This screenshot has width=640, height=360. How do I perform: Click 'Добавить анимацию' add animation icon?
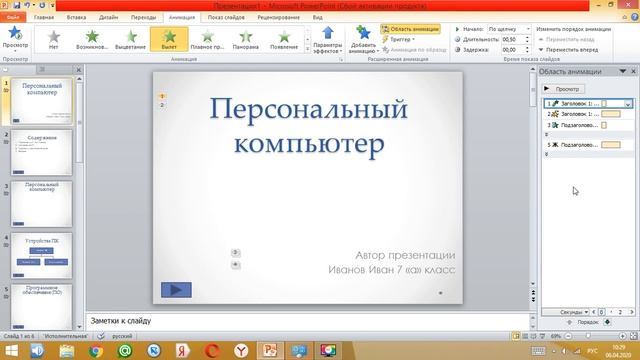pos(363,32)
